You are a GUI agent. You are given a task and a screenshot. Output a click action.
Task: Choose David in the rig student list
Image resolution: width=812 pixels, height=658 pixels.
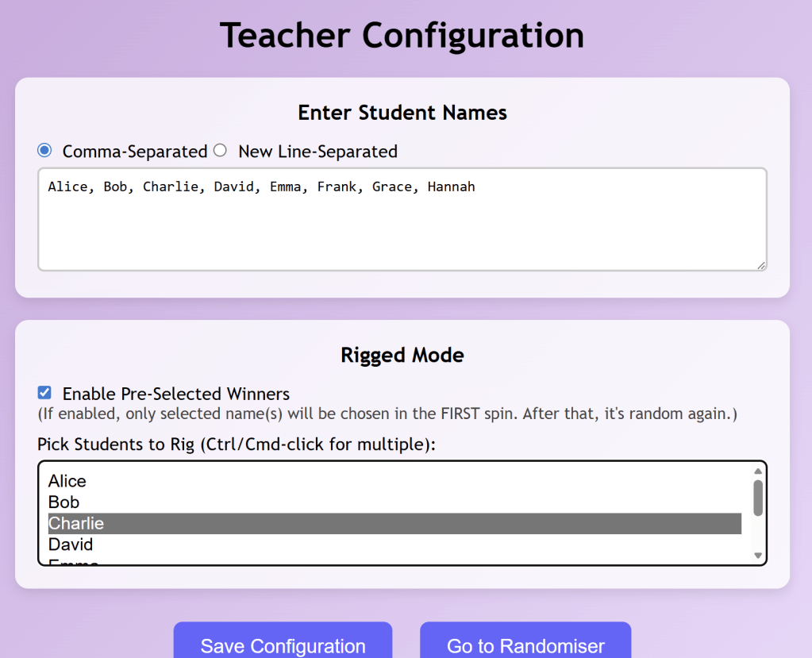coord(71,544)
